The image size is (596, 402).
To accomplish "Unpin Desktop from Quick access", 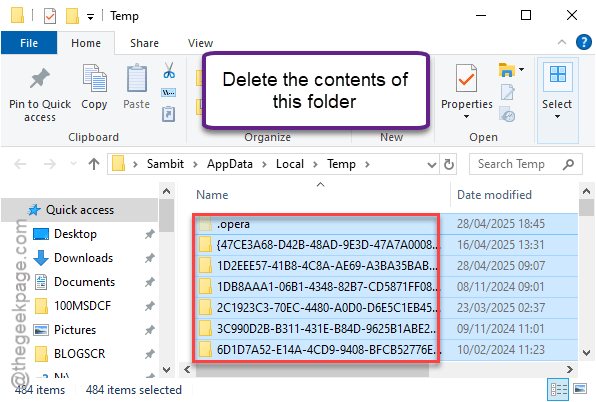I will coord(150,234).
